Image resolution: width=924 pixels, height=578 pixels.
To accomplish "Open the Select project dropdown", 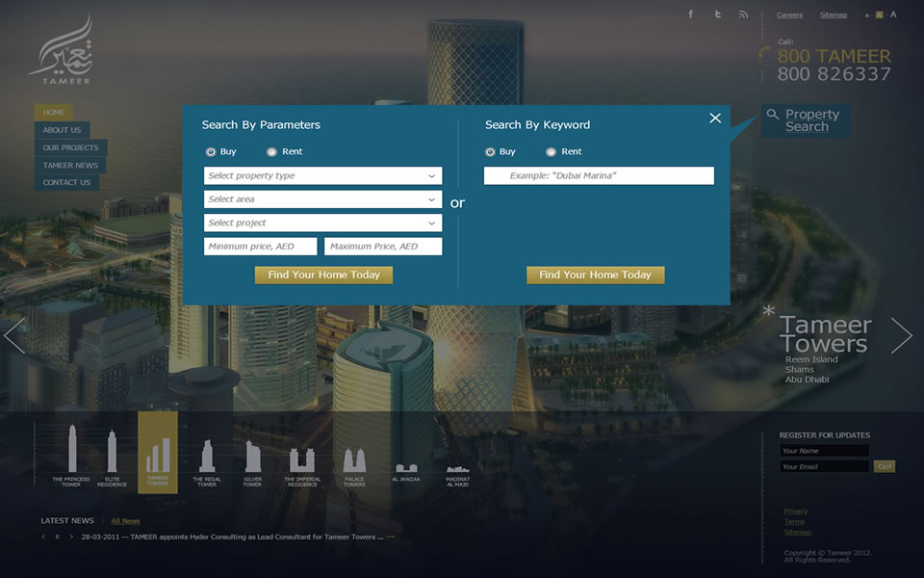I will click(322, 223).
